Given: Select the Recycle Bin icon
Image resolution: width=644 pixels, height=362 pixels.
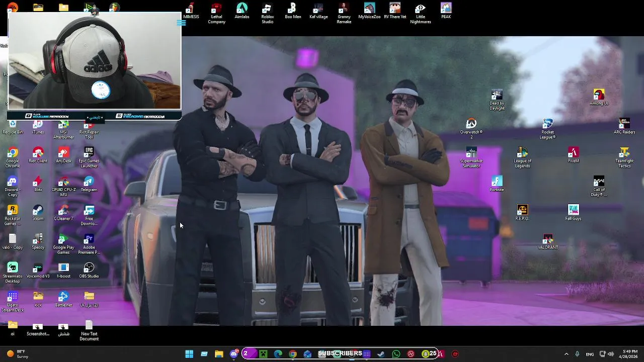Looking at the screenshot, I should click(x=13, y=127).
